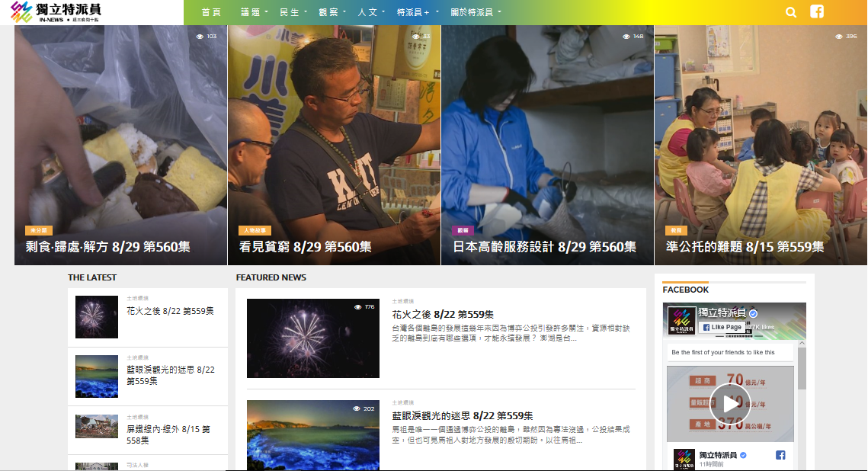Image resolution: width=868 pixels, height=471 pixels.
Task: Click the post avatar in Facebook feed
Action: 684,460
